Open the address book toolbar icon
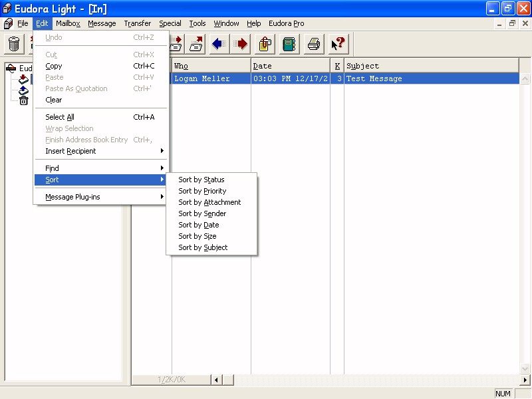Viewport: 532px width, 399px height. point(289,44)
